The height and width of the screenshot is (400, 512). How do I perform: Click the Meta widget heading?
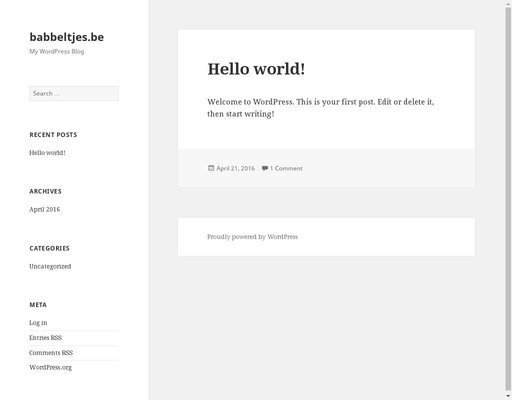(x=38, y=305)
